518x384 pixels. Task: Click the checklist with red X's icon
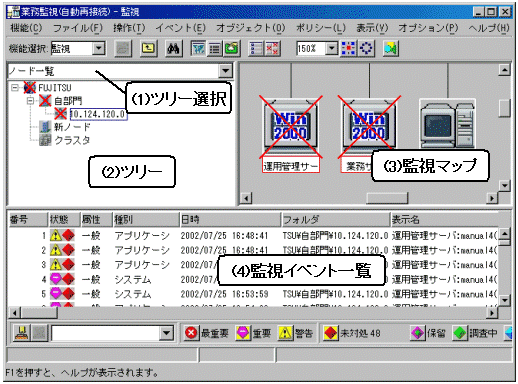(x=272, y=49)
